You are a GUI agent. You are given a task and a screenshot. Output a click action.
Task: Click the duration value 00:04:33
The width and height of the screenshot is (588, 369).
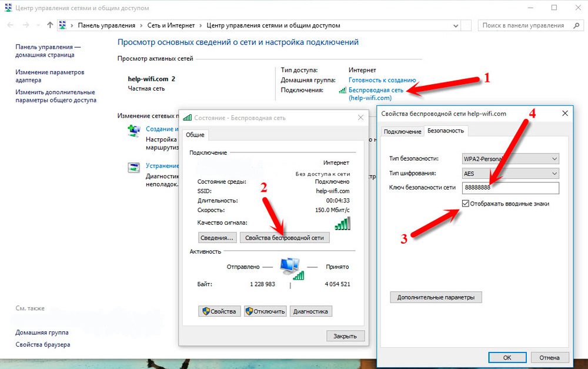pyautogui.click(x=338, y=201)
